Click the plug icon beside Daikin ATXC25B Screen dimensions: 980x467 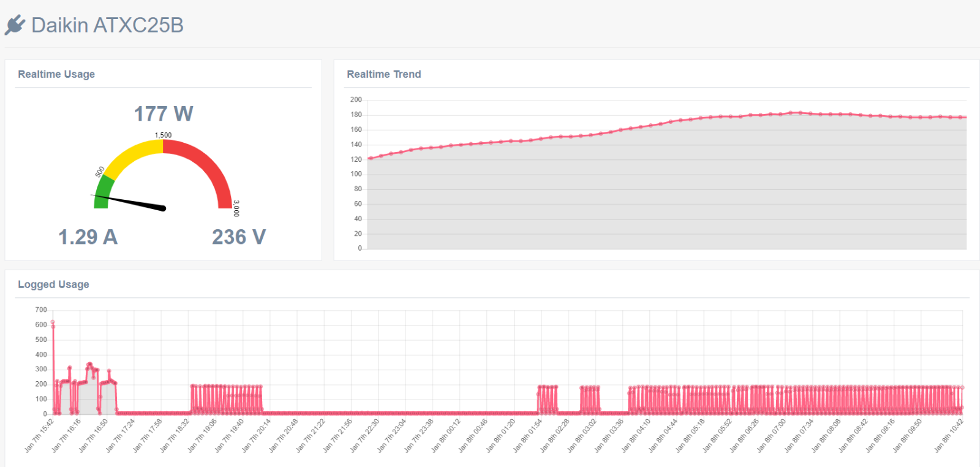click(15, 25)
